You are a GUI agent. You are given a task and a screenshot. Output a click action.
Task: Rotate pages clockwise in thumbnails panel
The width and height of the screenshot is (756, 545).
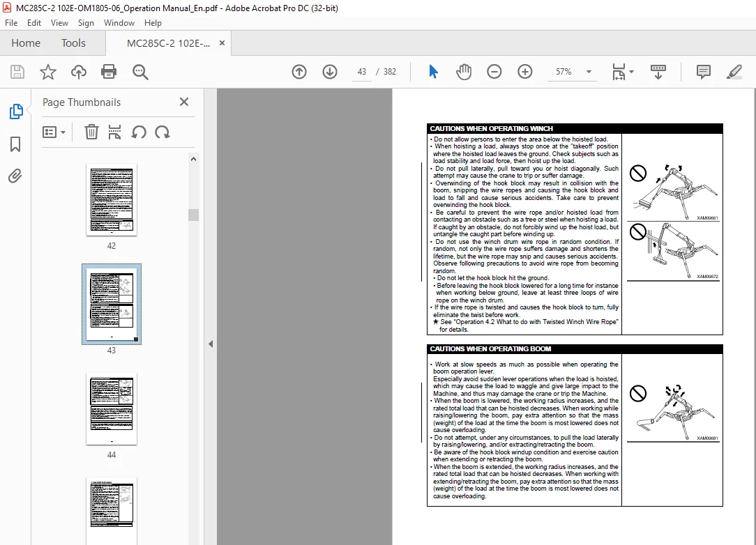tap(162, 132)
